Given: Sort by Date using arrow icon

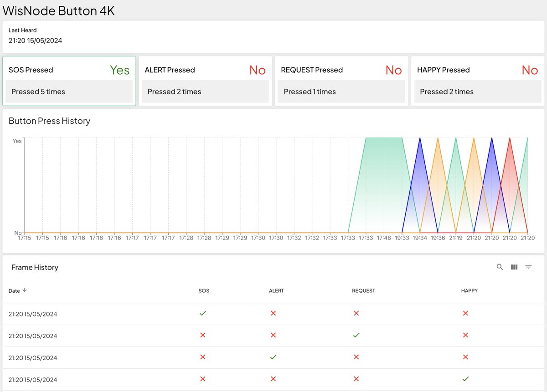Looking at the screenshot, I should (25, 290).
